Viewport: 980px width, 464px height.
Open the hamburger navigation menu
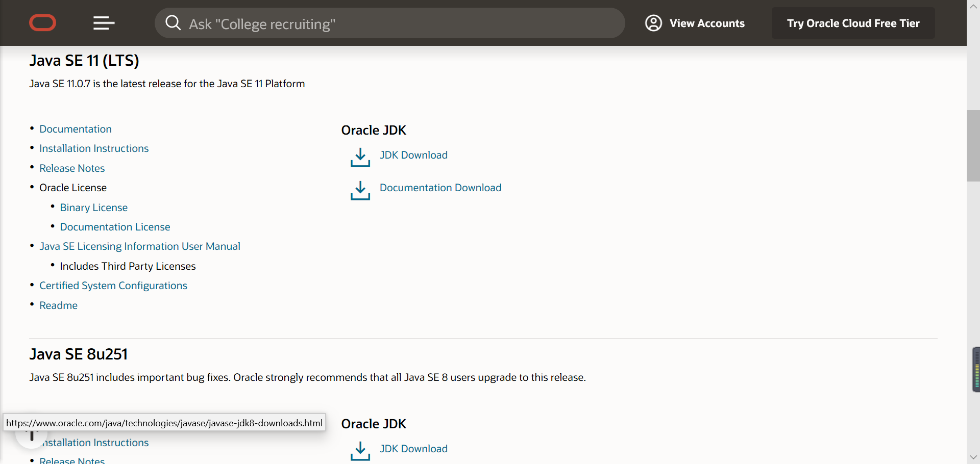[104, 23]
